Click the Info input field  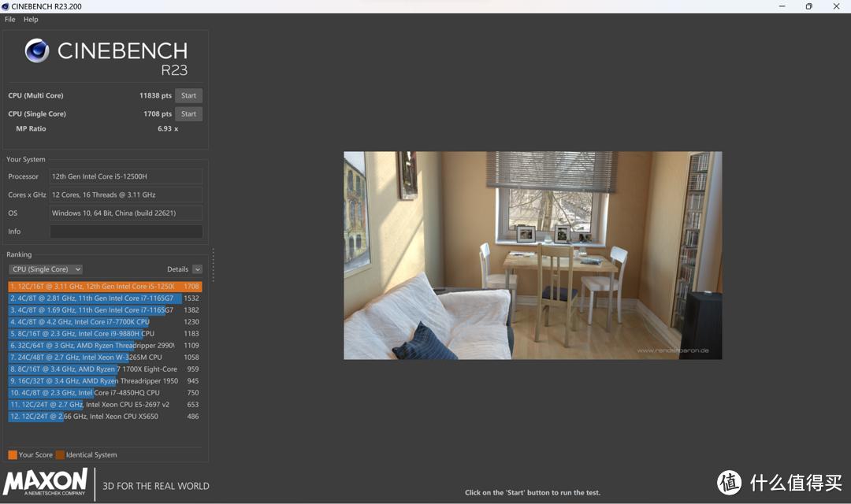click(126, 232)
